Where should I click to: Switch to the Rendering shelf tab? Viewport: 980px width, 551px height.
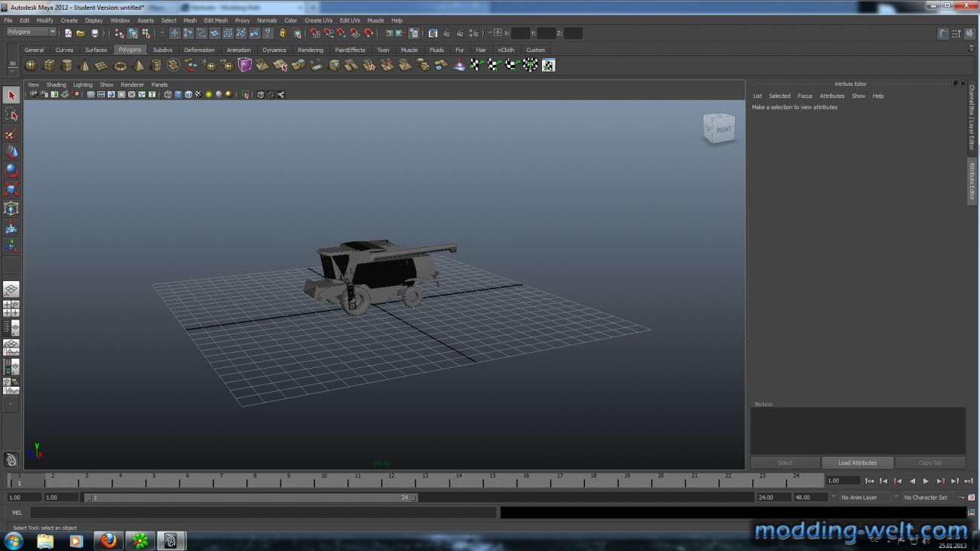(311, 50)
